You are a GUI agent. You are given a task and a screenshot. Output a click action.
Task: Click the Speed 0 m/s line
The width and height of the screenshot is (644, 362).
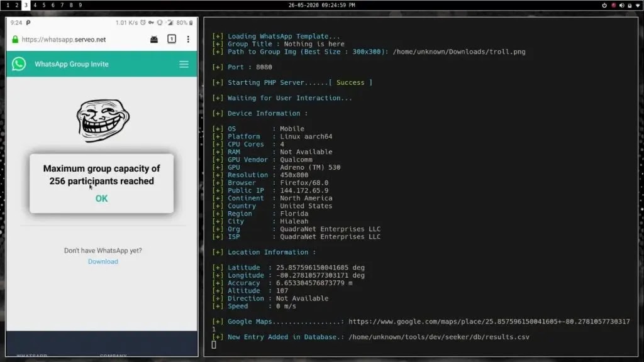coord(254,306)
